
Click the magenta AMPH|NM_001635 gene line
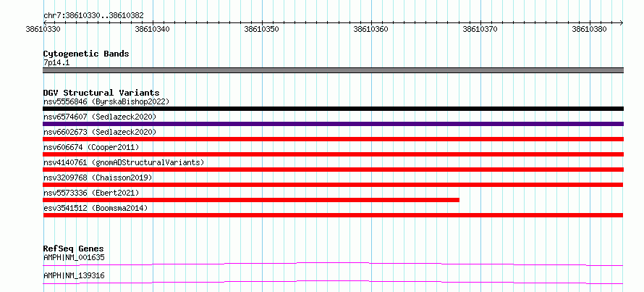tap(333, 264)
